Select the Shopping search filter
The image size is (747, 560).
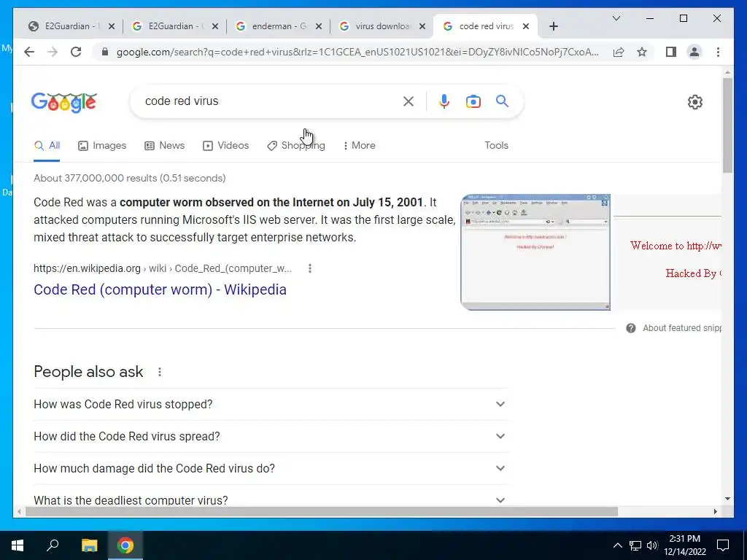(x=296, y=145)
